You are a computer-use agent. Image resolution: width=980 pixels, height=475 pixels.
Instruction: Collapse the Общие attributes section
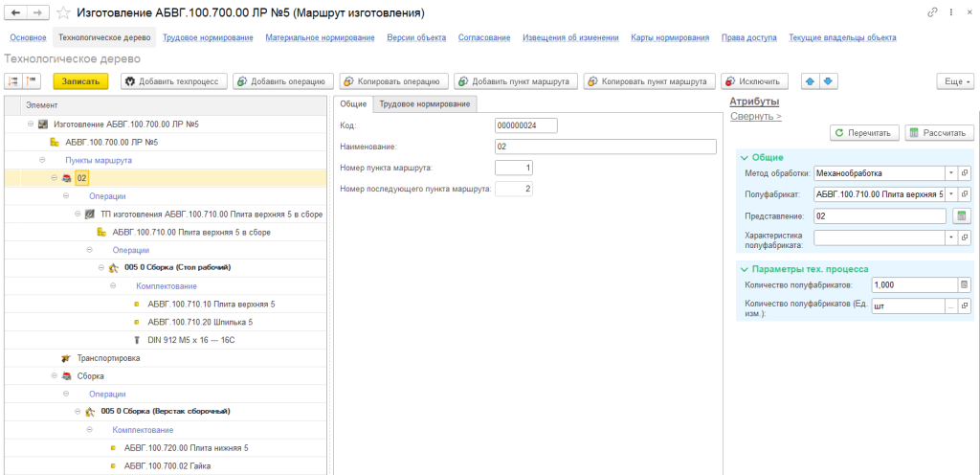coord(745,157)
